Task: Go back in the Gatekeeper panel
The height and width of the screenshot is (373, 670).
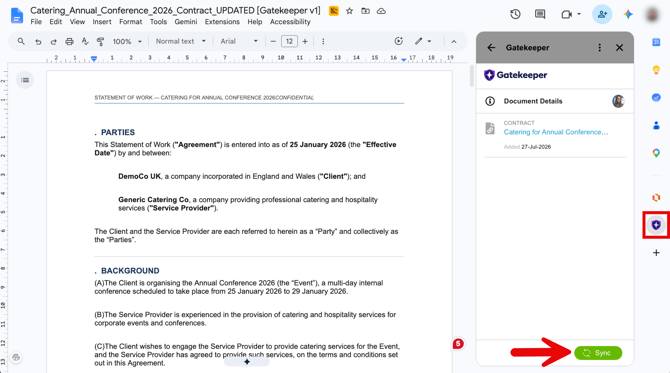Action: click(491, 47)
